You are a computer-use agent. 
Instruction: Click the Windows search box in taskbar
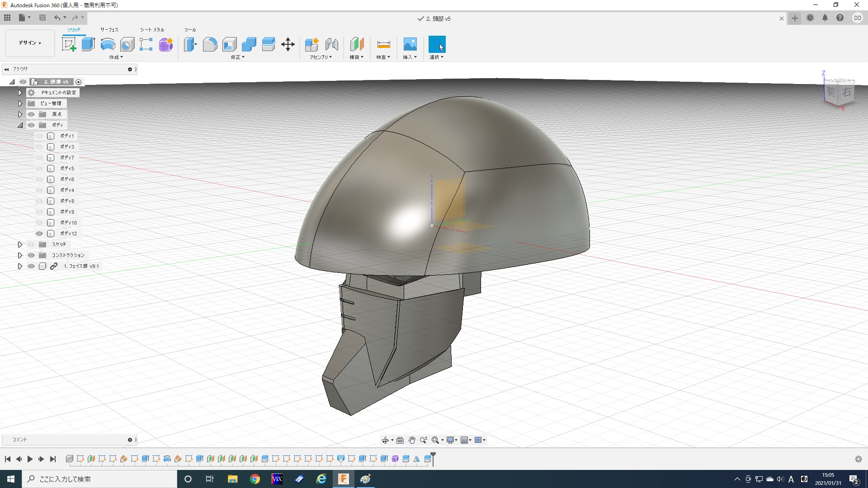coord(99,479)
